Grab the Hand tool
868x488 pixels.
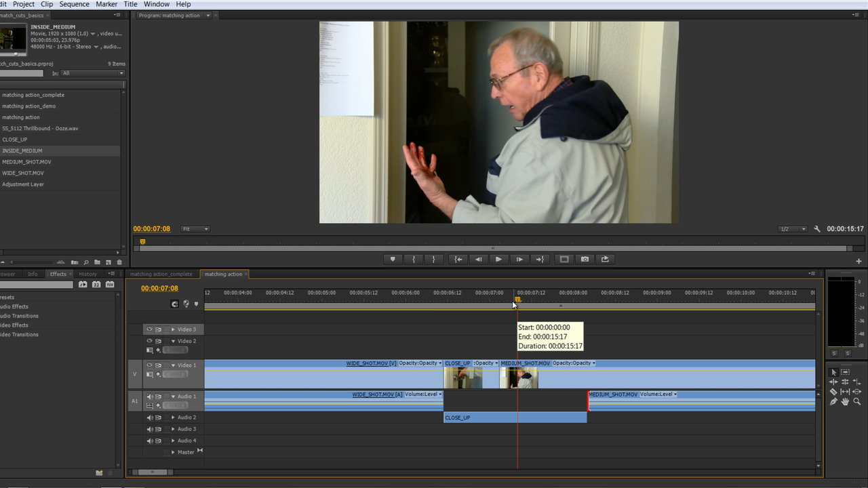[x=845, y=401]
